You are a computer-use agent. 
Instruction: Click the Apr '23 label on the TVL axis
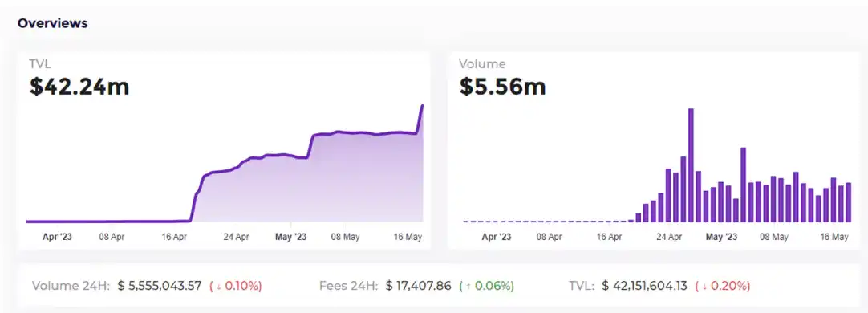click(x=57, y=237)
